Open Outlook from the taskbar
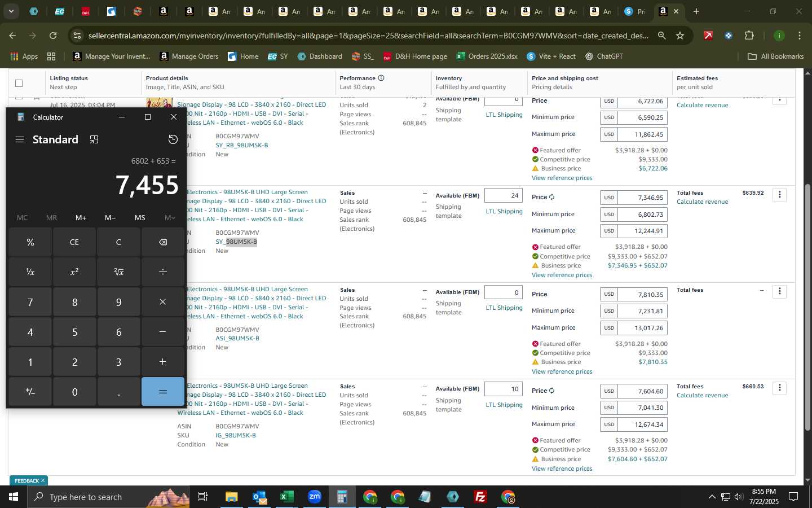The height and width of the screenshot is (508, 812). (x=259, y=497)
